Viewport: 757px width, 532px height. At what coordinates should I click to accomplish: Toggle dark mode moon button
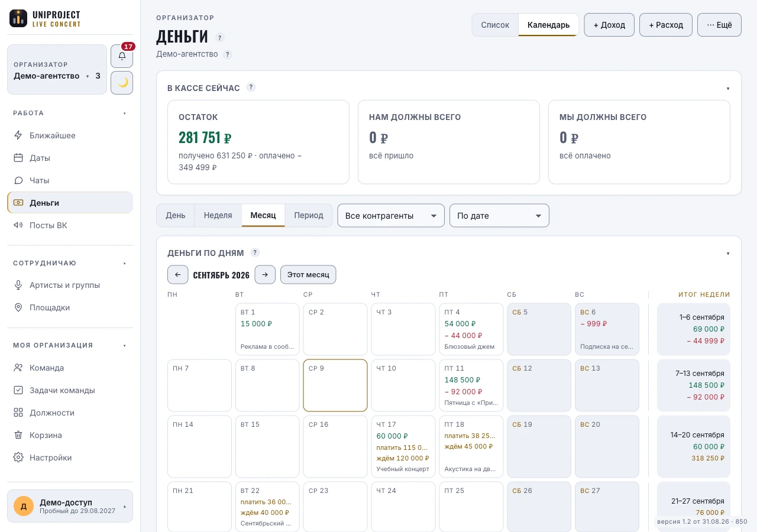[122, 83]
